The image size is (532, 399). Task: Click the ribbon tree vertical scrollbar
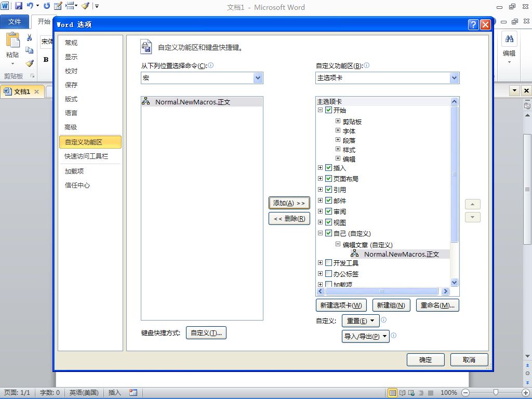pos(454,174)
